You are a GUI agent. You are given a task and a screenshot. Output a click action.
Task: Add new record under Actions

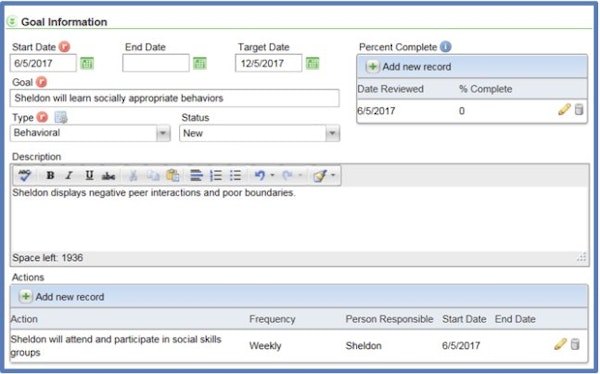click(x=62, y=297)
